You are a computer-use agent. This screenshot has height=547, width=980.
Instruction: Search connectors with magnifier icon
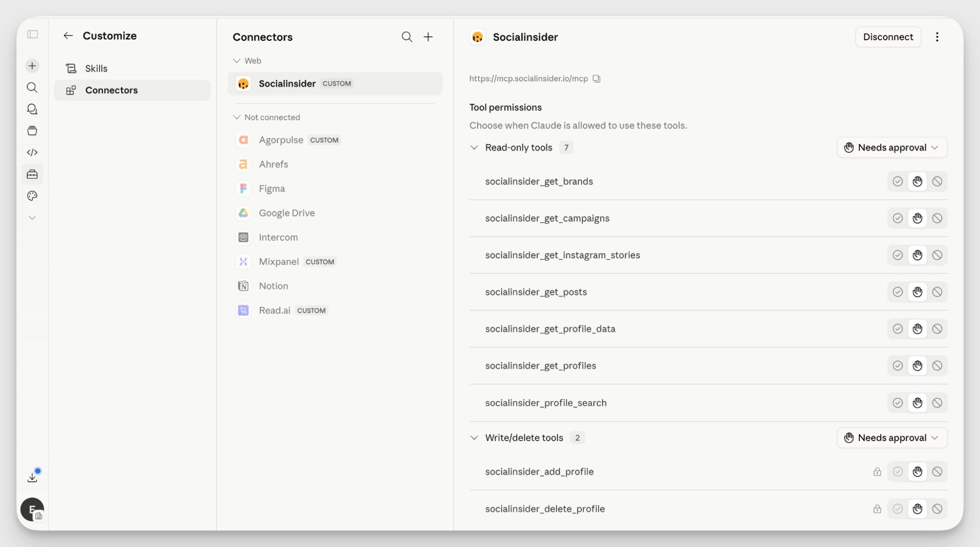[407, 37]
